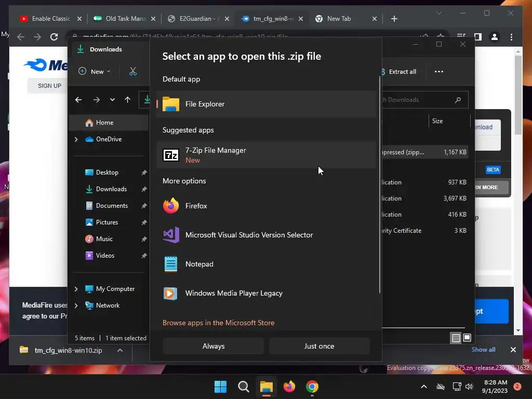Go back in File Explorer navigation

coord(78,100)
